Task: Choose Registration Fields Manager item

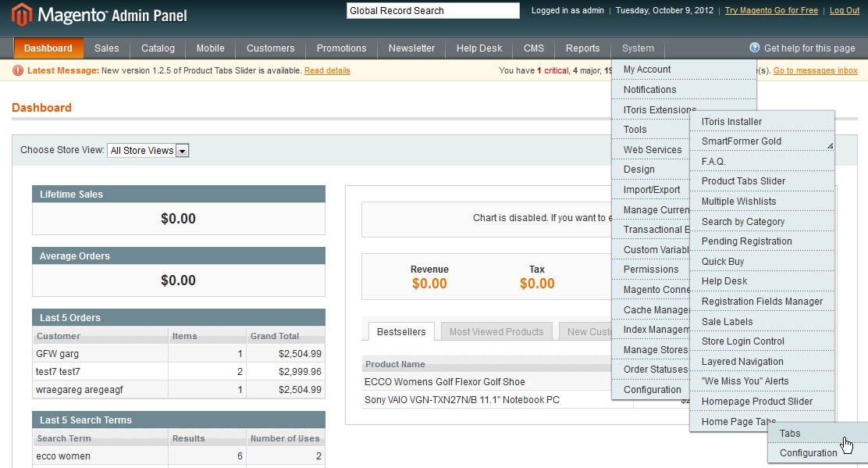Action: click(762, 302)
